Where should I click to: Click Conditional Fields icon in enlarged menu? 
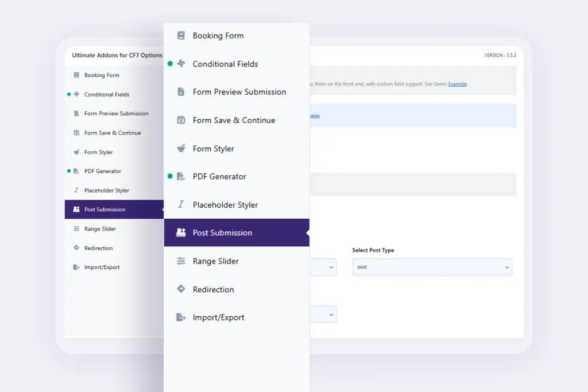point(181,63)
